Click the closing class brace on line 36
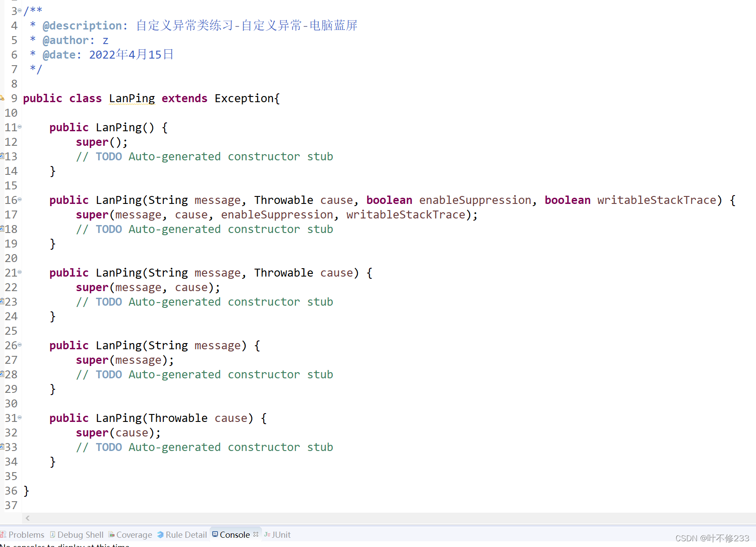Viewport: 756px width, 547px height. pos(26,491)
